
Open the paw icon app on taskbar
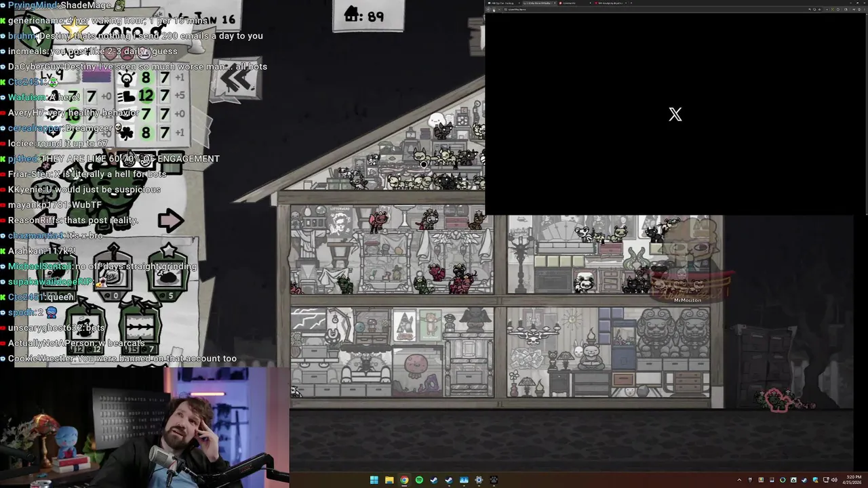click(x=494, y=481)
